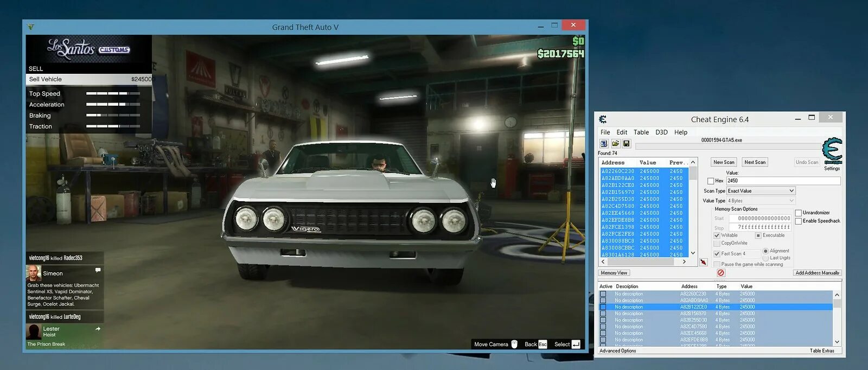Select address table row A82EFDE8B8

(716, 340)
